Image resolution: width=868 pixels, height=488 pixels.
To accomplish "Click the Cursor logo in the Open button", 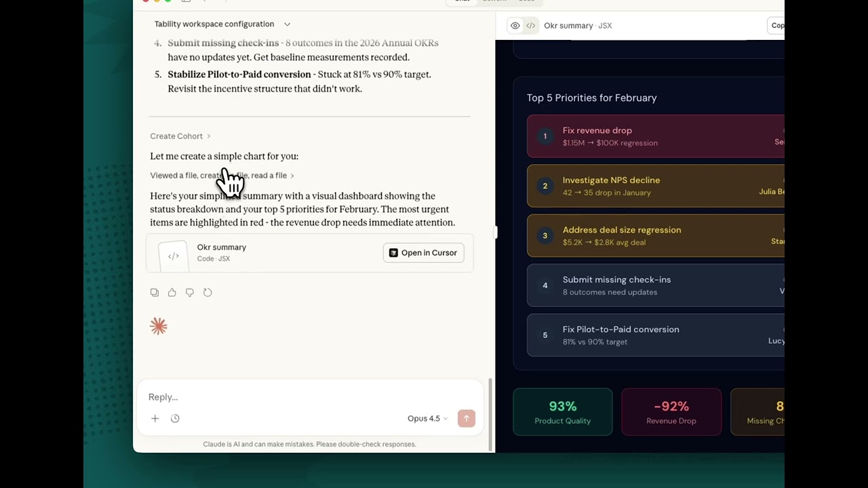I will point(393,253).
